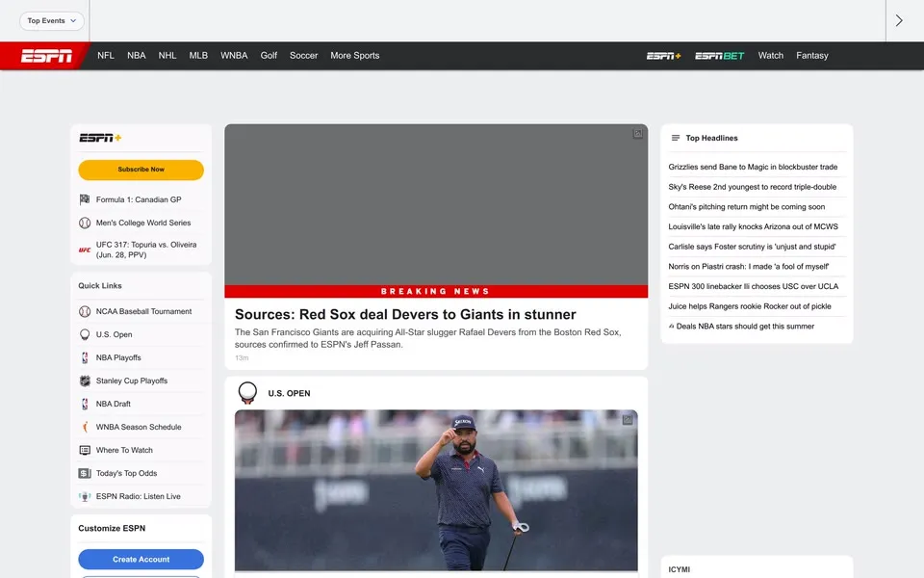The width and height of the screenshot is (924, 578).
Task: Open the WNBA menu
Action: click(234, 56)
